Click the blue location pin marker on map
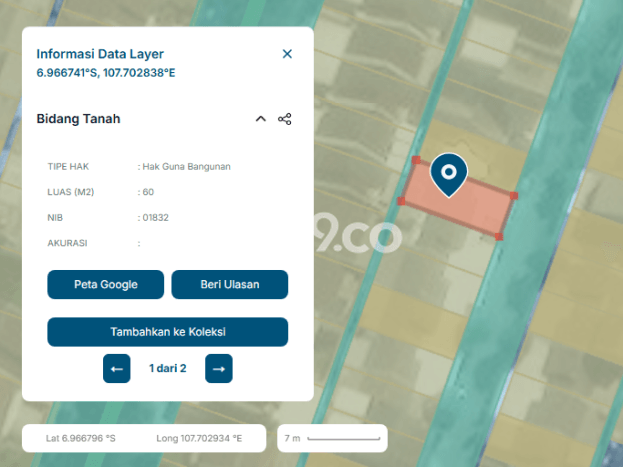Image resolution: width=623 pixels, height=467 pixels. [449, 174]
